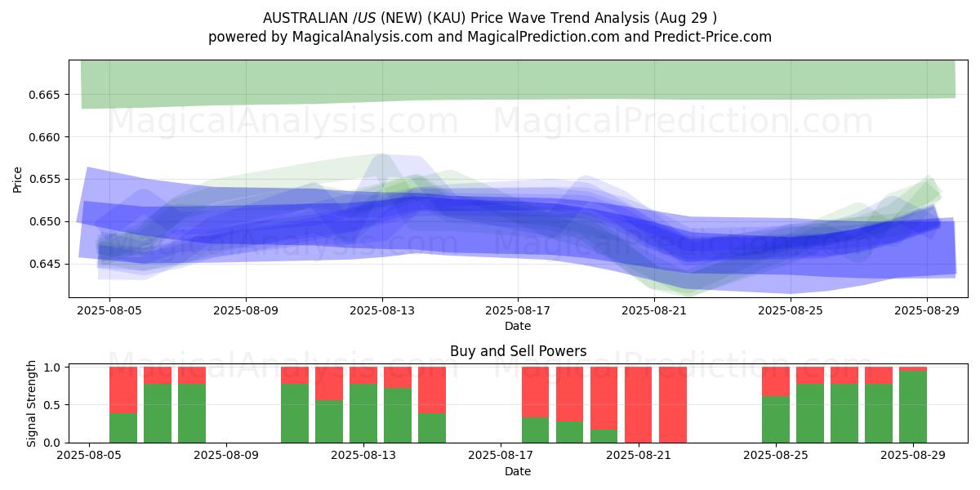980x490 pixels.
Task: Click the 'Buy and Sell Powers' subplot title
Action: 518,352
